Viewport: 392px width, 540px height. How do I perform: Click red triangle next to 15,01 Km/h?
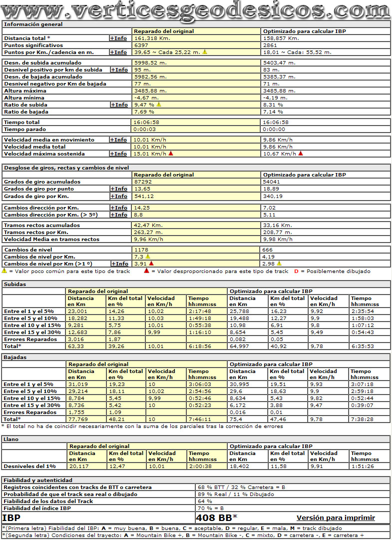tap(171, 153)
